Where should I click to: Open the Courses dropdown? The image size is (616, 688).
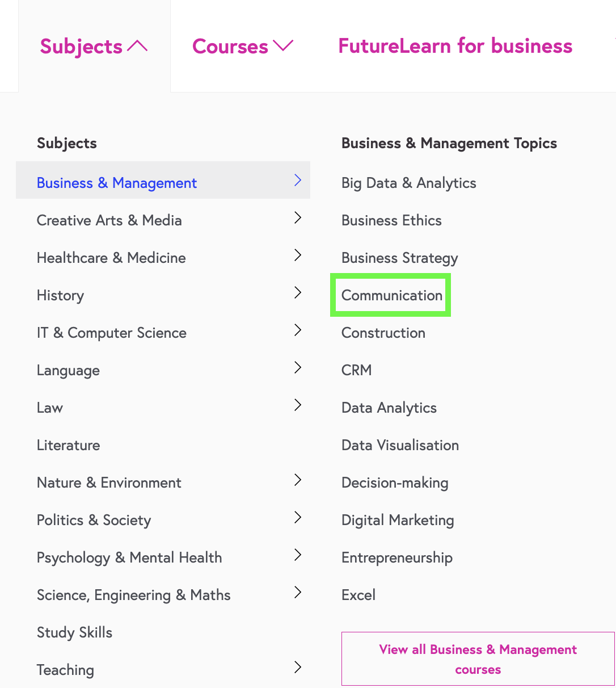coord(243,45)
